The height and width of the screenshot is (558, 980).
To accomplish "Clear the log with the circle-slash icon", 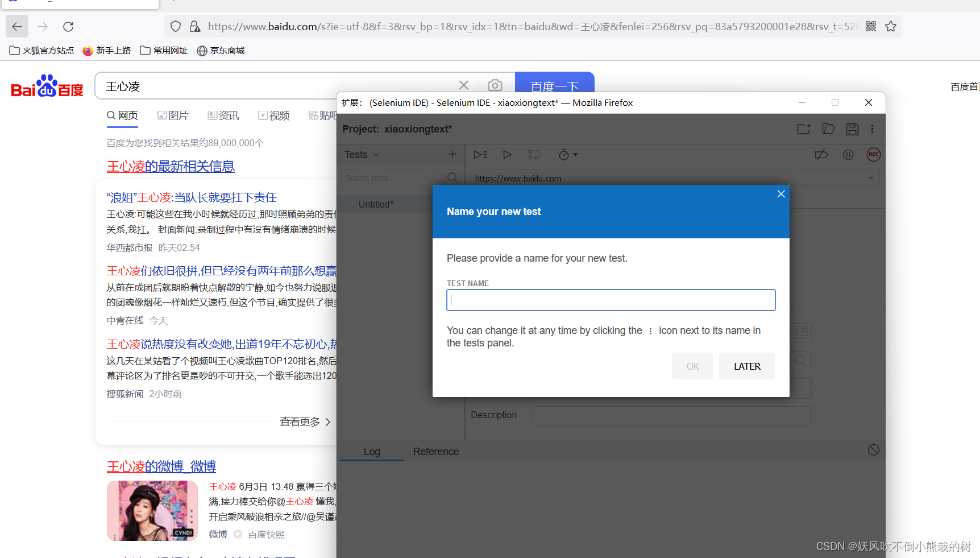I will (x=874, y=450).
